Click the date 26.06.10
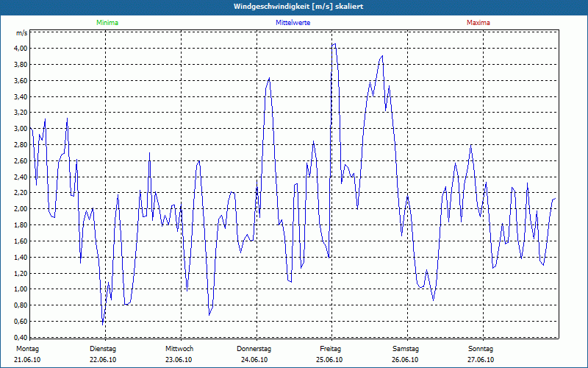Screen dimensions: 588x368 click(x=405, y=360)
